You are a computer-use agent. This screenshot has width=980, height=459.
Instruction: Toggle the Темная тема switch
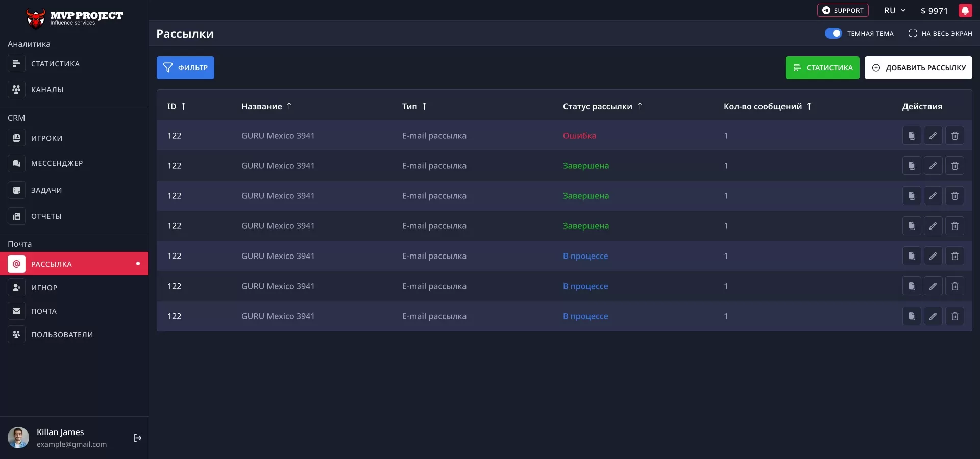click(x=833, y=34)
